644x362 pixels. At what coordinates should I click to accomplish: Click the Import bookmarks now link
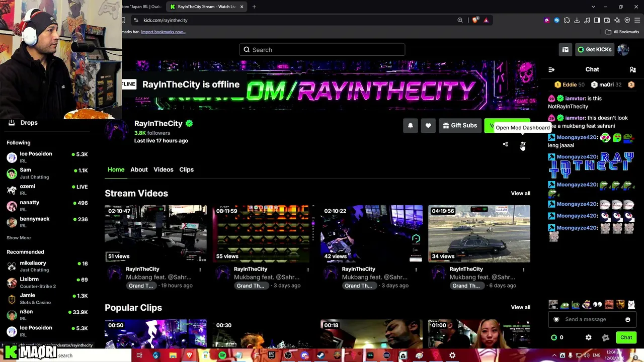(x=163, y=32)
